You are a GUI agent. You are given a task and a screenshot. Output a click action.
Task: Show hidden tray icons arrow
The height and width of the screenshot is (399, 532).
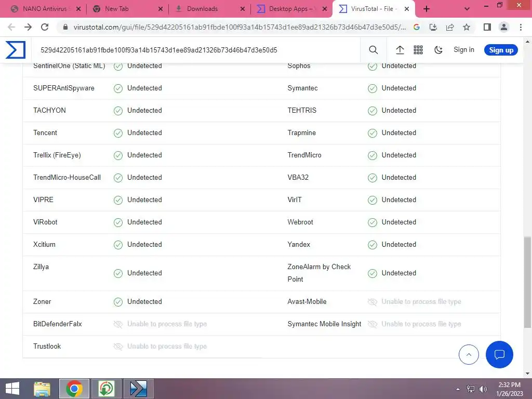[x=458, y=389]
